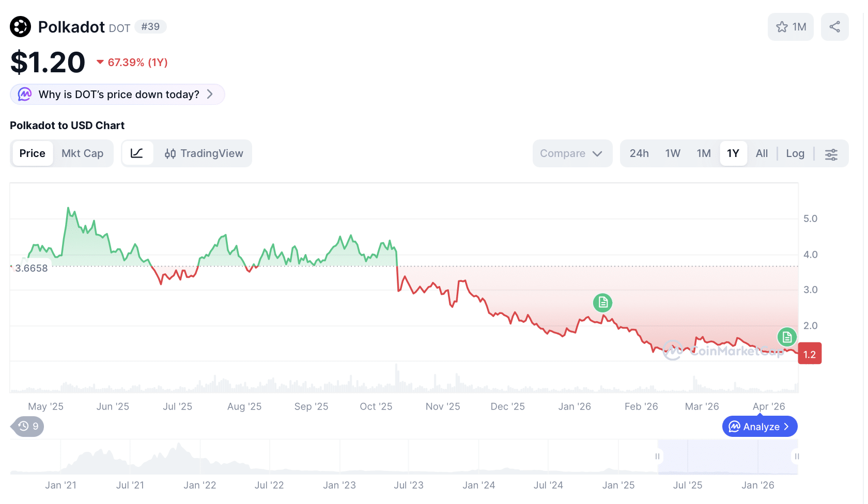Click the share icon button
The image size is (868, 504).
click(x=834, y=27)
